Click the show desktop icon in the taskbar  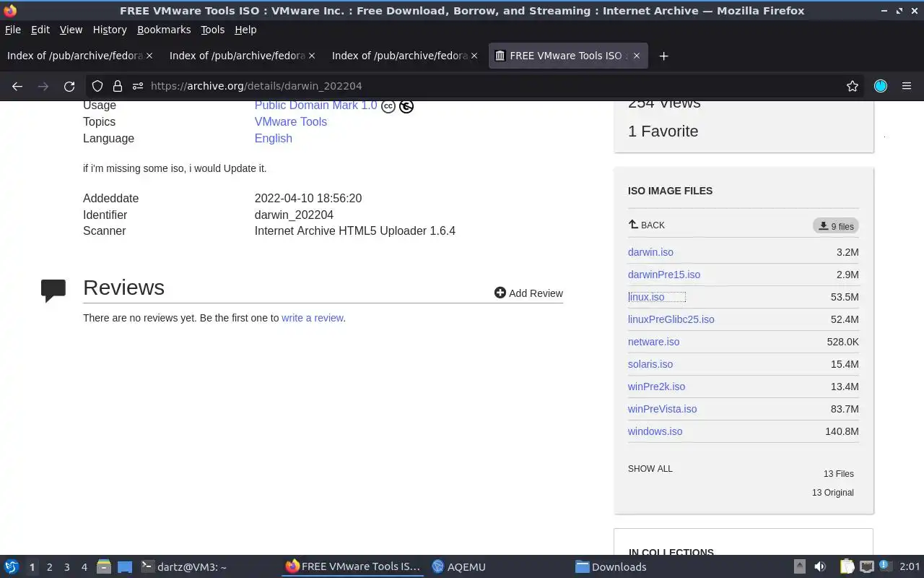125,567
